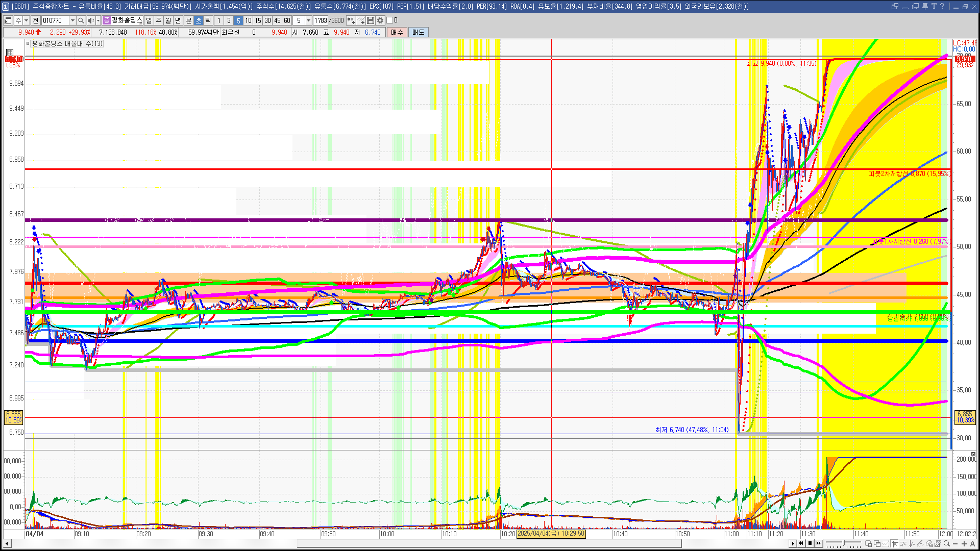
Task: Click the stock search magnifier icon
Action: click(x=81, y=20)
